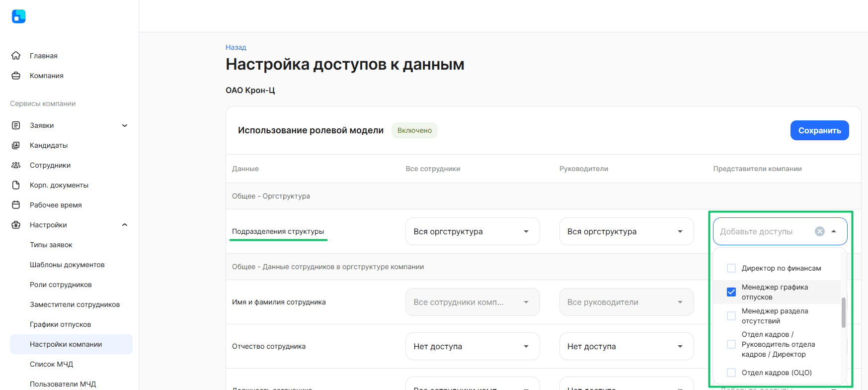Click the Главная home icon
Screen dimensions: 868x390
(x=16, y=56)
